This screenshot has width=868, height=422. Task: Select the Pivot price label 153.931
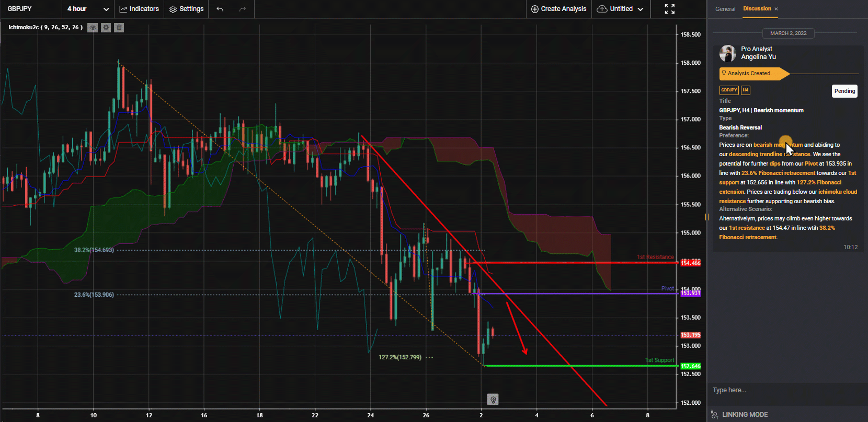click(x=690, y=293)
